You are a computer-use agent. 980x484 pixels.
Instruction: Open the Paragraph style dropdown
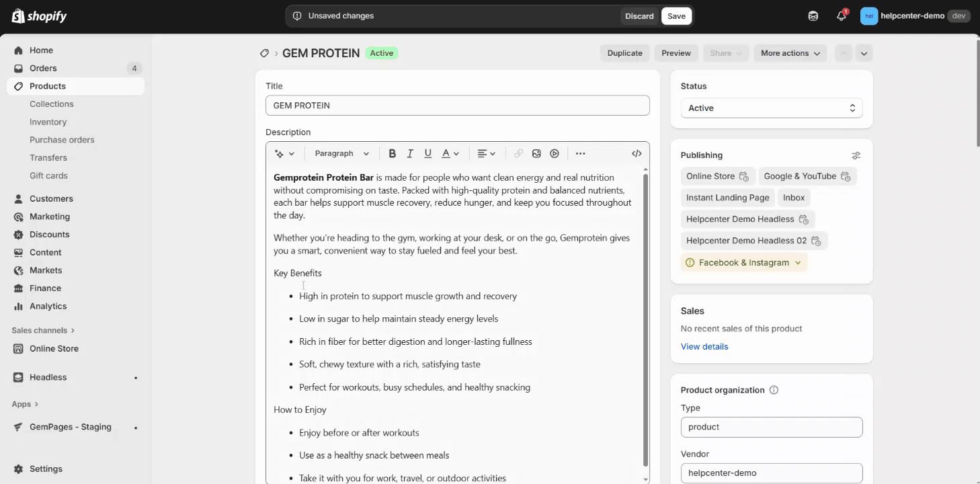click(x=341, y=153)
